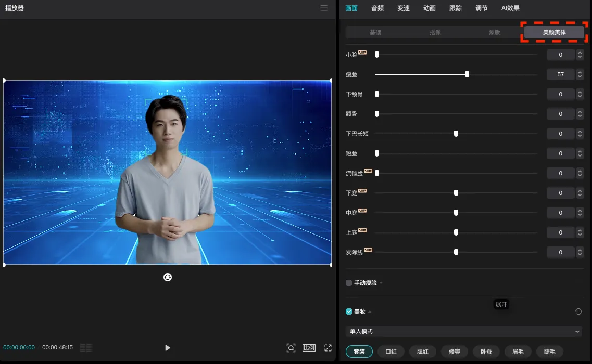The width and height of the screenshot is (592, 364).
Task: Play the video preview
Action: pos(168,348)
